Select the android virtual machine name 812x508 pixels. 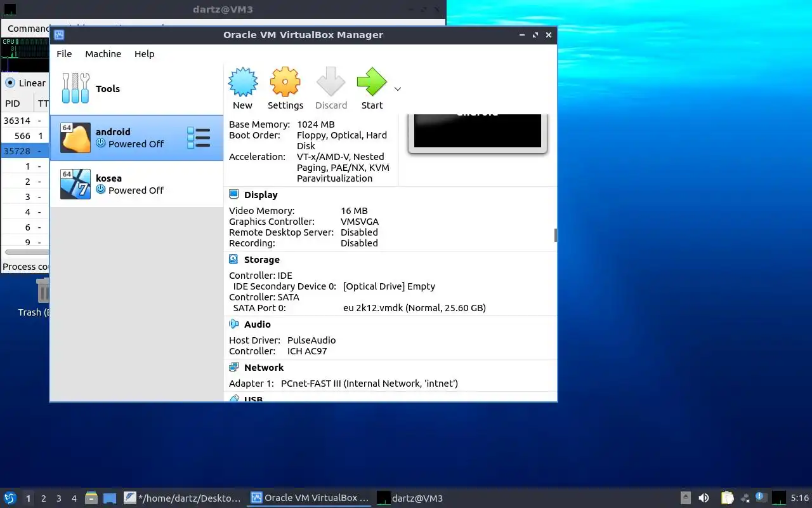coord(113,132)
